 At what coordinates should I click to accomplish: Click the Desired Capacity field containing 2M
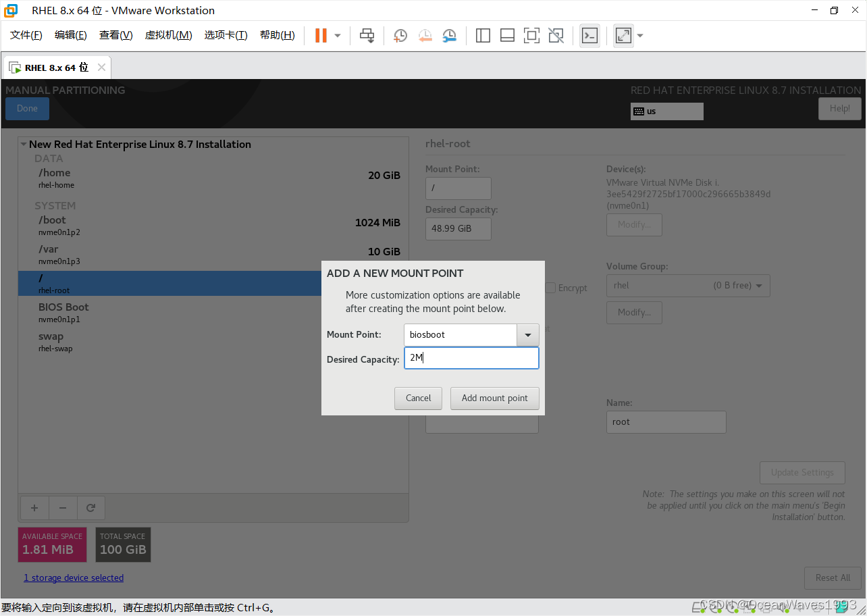pos(471,358)
